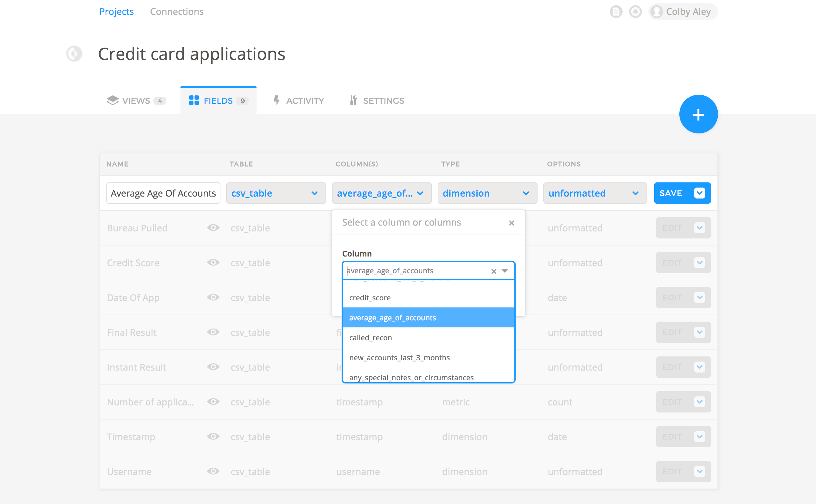Screen dimensions: 816x504
Task: Open the Connections link
Action: 177,12
